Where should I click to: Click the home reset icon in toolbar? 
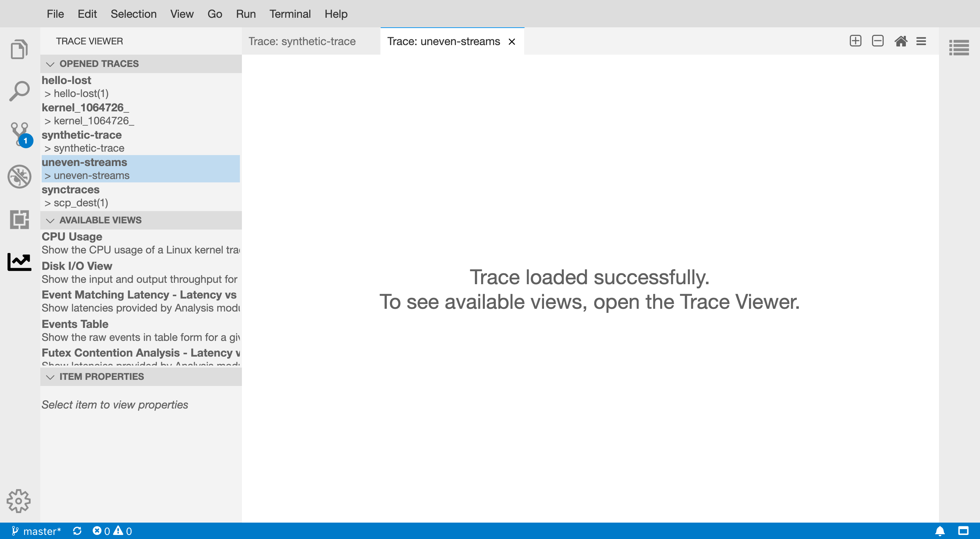900,41
